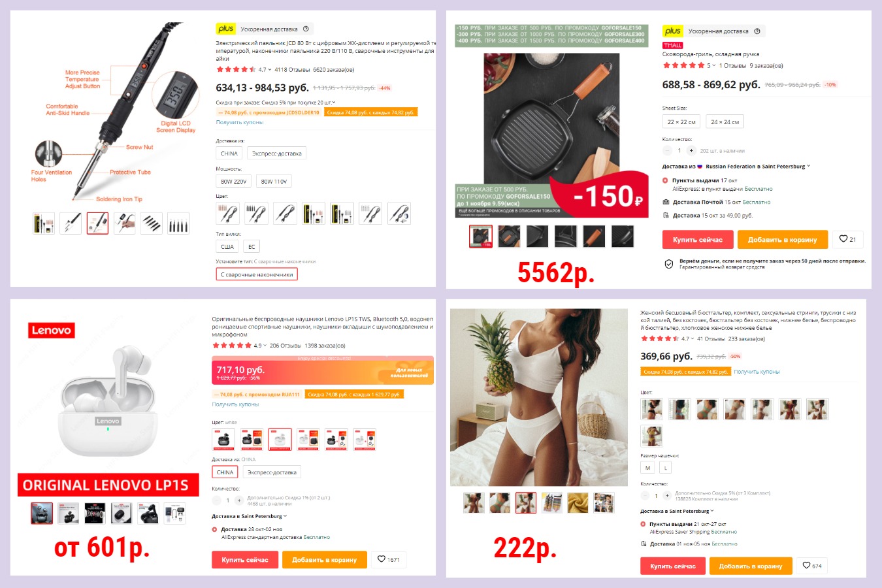The width and height of the screenshot is (882, 588).
Task: Click Купить сейчас for the grill pan
Action: (x=698, y=240)
